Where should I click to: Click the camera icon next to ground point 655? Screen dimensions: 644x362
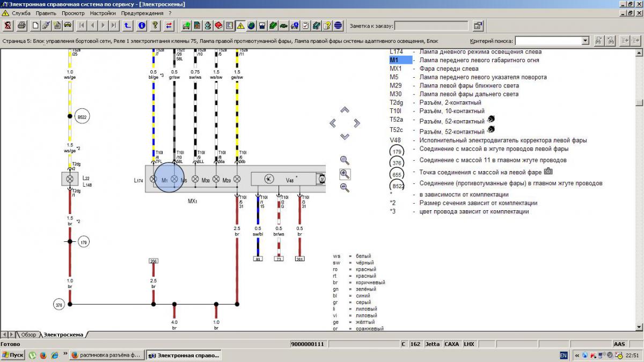[548, 172]
